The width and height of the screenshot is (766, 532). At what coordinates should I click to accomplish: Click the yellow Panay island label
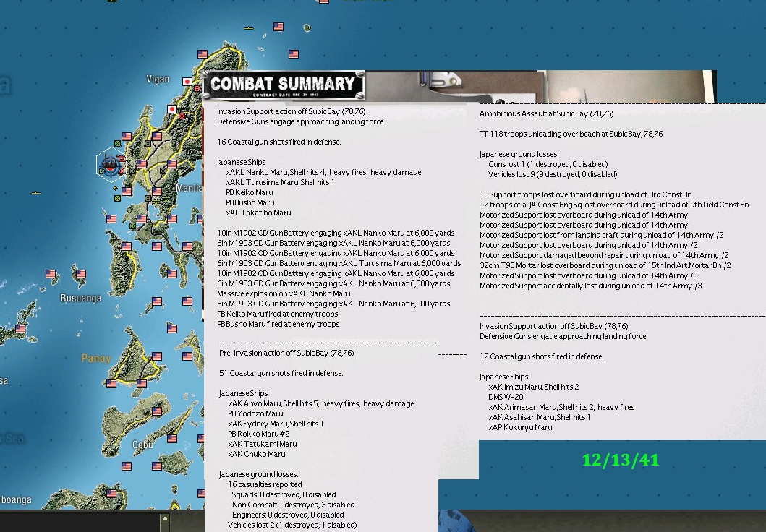[x=95, y=359]
